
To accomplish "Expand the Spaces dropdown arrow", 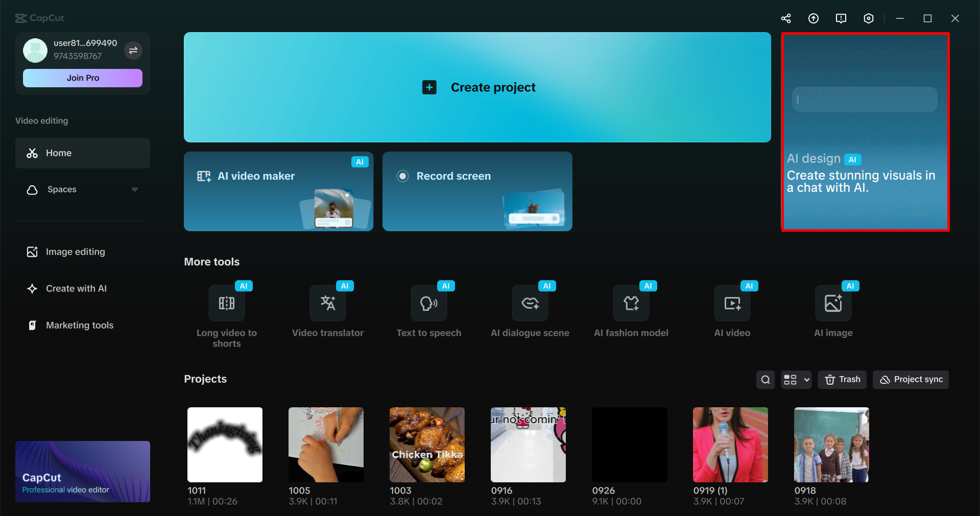I will click(x=135, y=189).
